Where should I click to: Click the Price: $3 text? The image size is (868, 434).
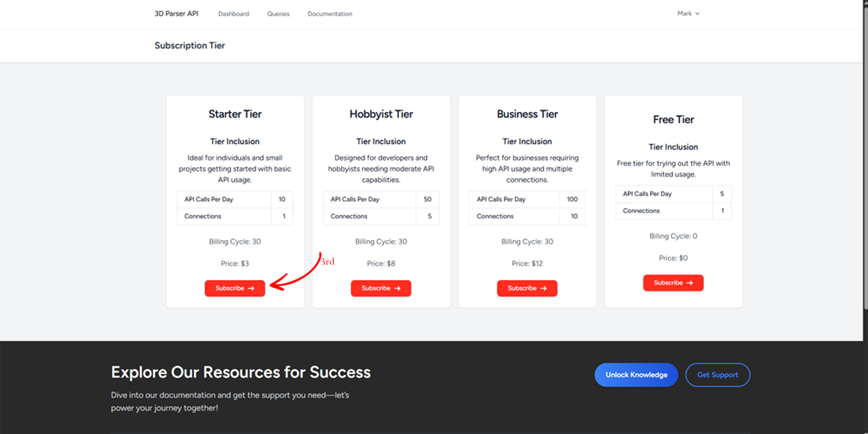click(235, 263)
